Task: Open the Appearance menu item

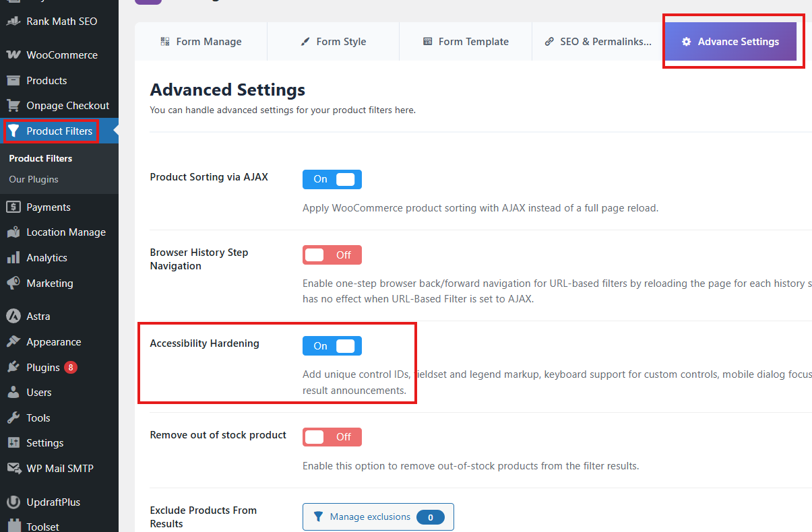Action: tap(53, 342)
